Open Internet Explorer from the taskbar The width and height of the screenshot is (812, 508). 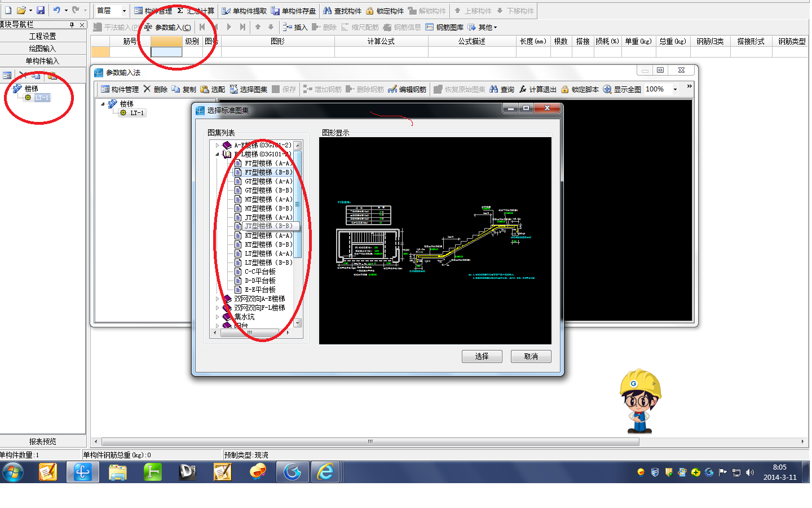coord(325,472)
